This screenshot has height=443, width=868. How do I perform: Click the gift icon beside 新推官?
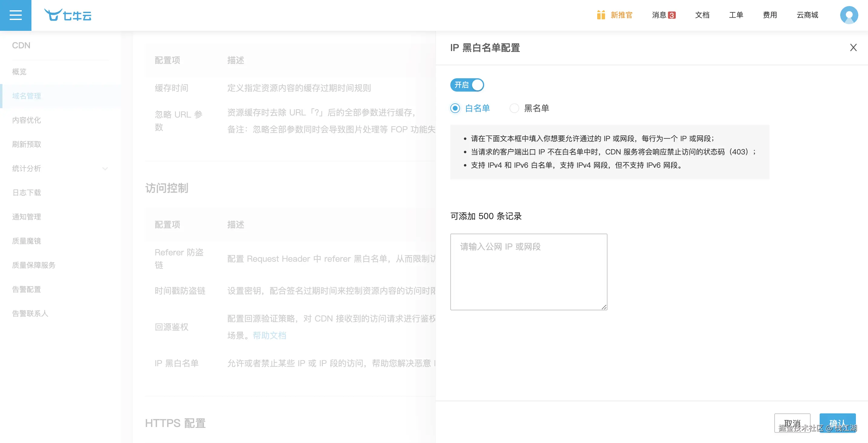601,15
